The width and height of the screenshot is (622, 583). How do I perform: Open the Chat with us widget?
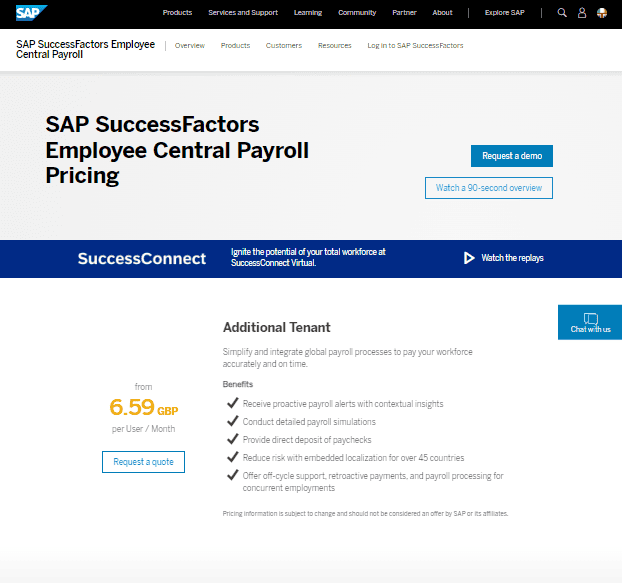(590, 322)
